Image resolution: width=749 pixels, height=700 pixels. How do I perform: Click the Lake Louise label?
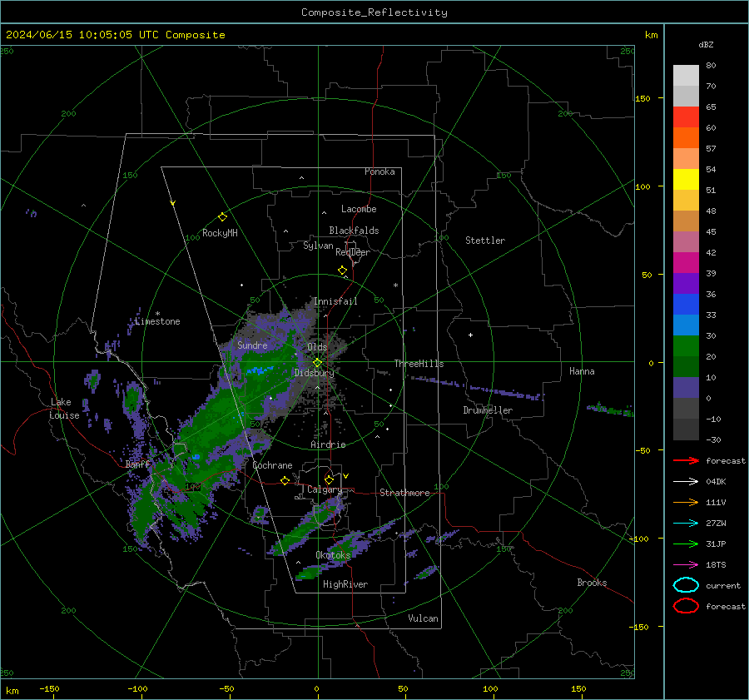click(x=65, y=409)
